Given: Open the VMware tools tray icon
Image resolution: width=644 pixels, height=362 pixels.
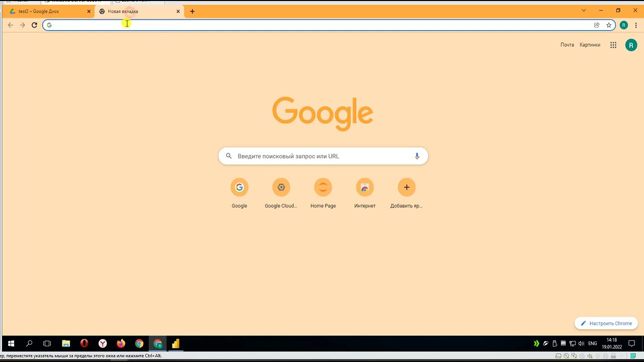Looking at the screenshot, I should coord(563,343).
